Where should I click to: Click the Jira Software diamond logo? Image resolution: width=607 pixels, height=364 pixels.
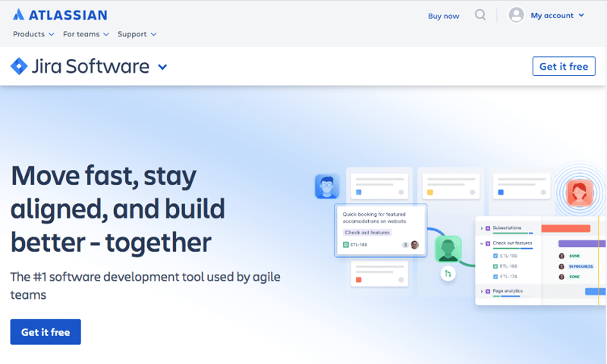click(18, 66)
